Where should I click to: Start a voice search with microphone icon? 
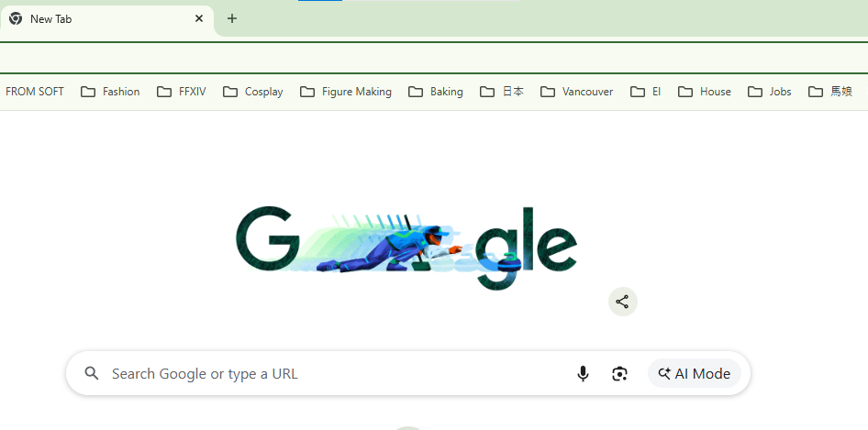(583, 373)
